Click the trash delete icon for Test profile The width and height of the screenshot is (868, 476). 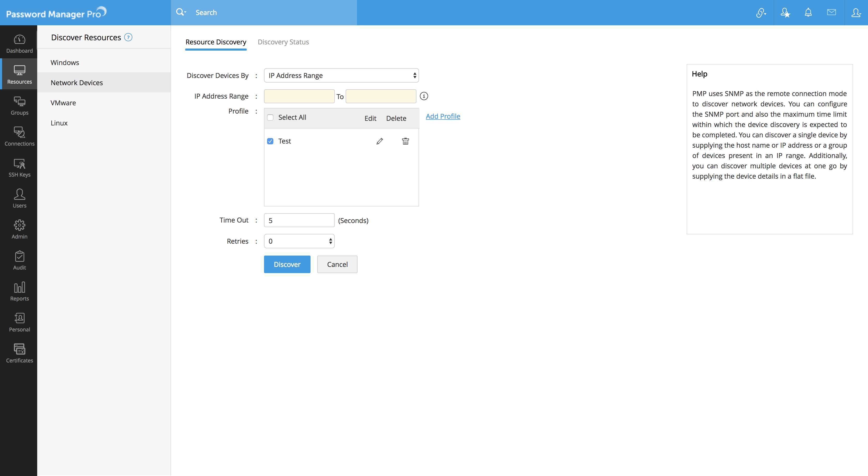click(x=405, y=141)
